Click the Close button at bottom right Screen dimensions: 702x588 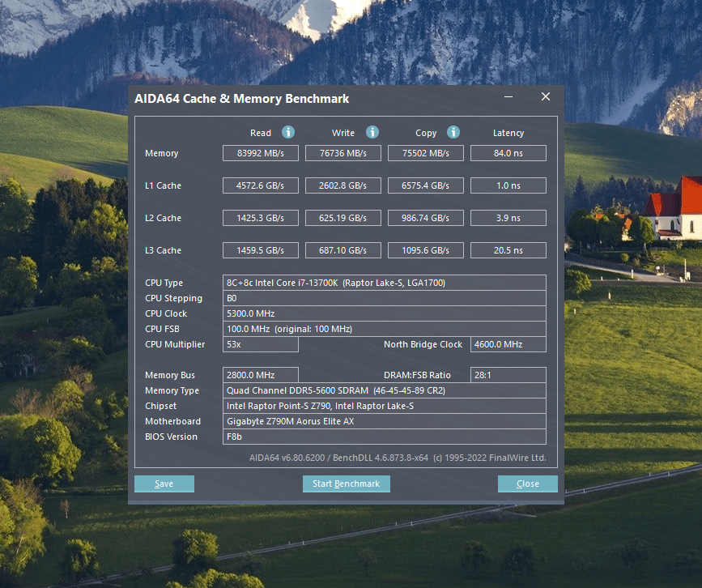(528, 484)
